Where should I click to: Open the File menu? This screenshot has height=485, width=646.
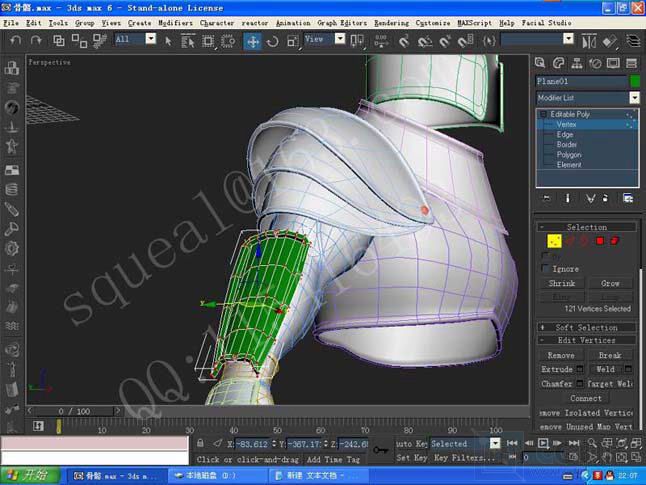11,23
